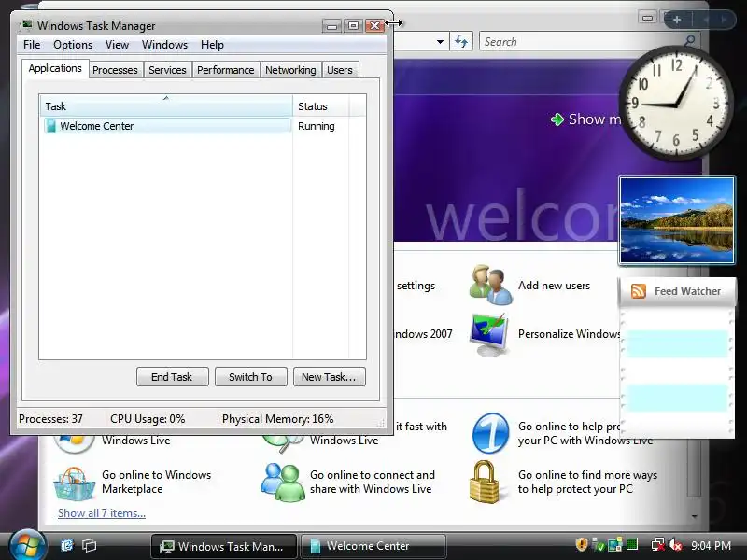Screen dimensions: 747x560
Task: Click the Switch between windows icon
Action: pos(89,545)
